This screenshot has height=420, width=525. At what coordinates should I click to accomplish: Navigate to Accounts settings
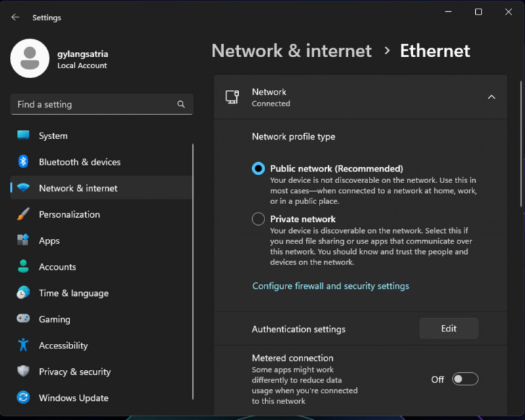click(102, 266)
